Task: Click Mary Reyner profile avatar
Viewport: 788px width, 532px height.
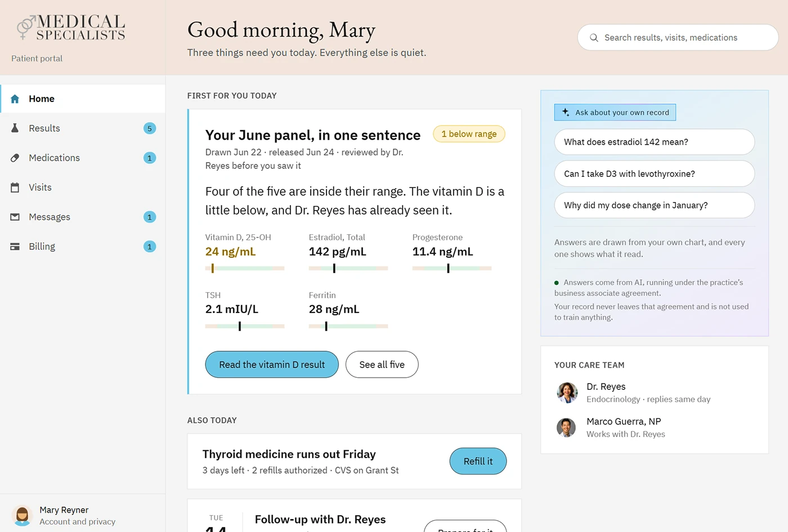Action: [x=23, y=516]
